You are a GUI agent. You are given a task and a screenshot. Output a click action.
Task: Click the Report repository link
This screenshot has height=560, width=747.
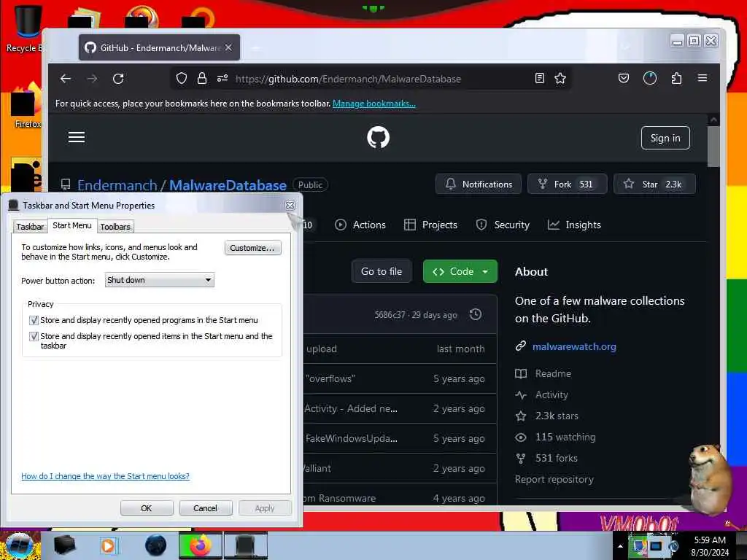(x=554, y=480)
